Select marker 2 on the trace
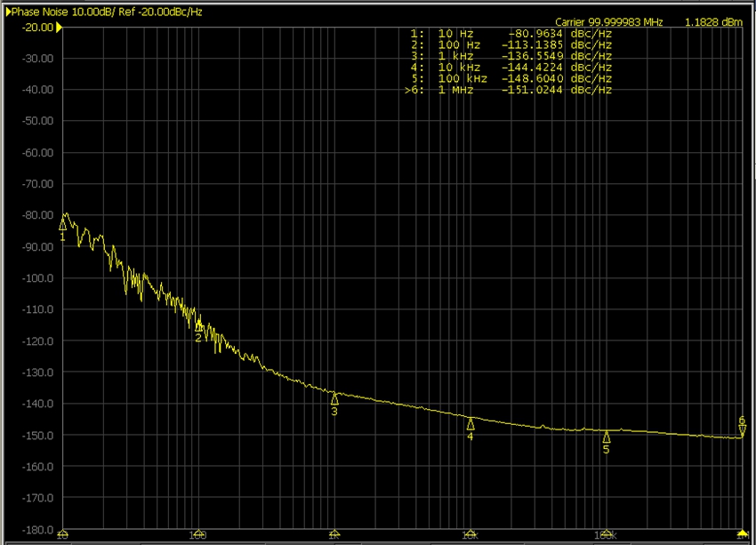The height and width of the screenshot is (545, 756). coord(198,326)
